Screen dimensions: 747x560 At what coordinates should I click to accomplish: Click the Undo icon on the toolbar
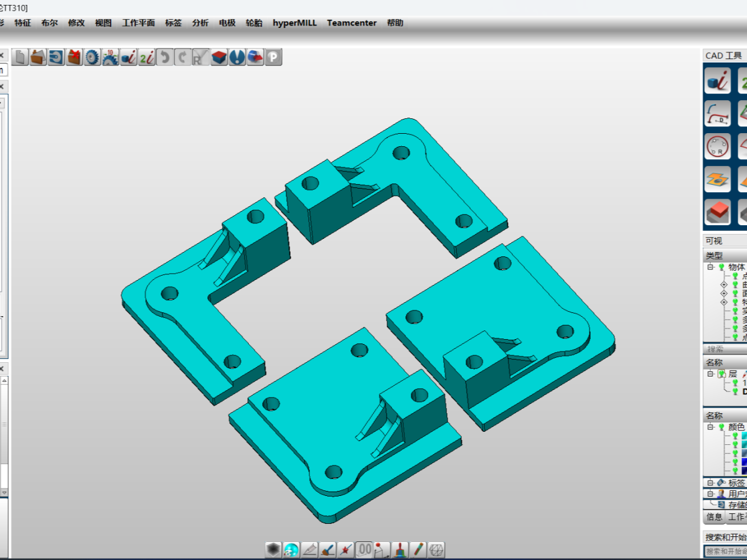[164, 57]
